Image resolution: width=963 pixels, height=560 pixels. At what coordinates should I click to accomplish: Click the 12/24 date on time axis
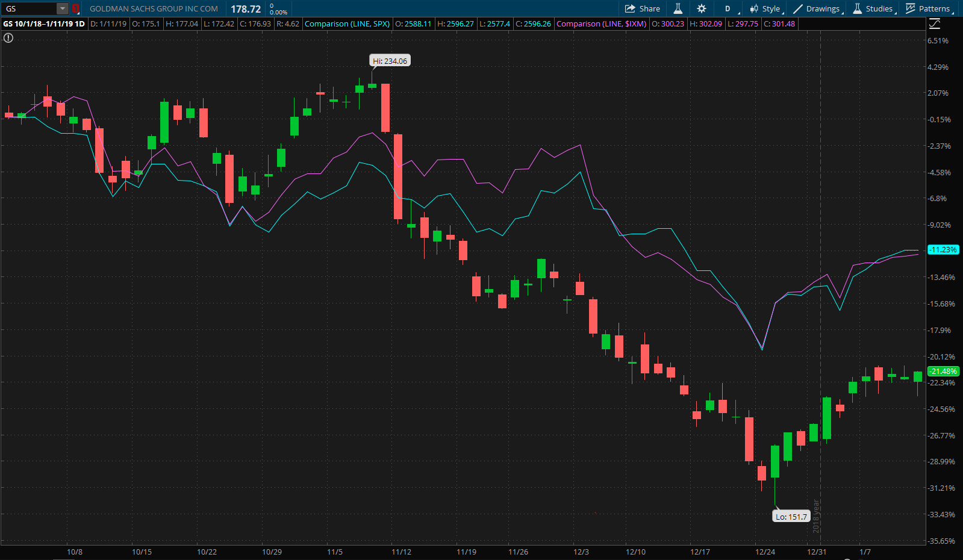pos(765,552)
